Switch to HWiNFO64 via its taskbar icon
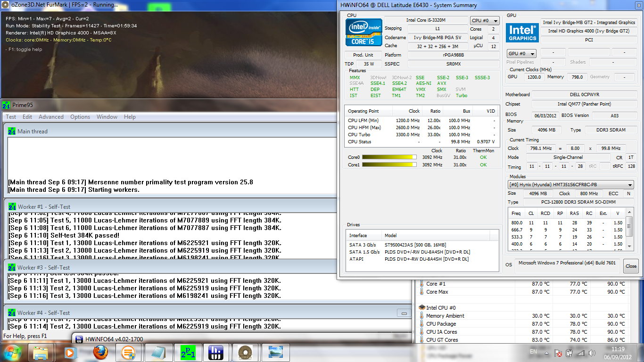 pos(215,353)
